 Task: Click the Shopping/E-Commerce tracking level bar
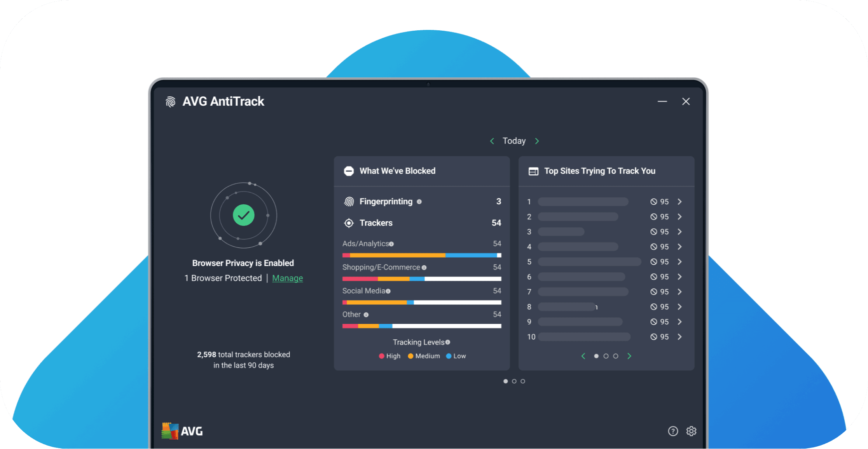click(422, 279)
